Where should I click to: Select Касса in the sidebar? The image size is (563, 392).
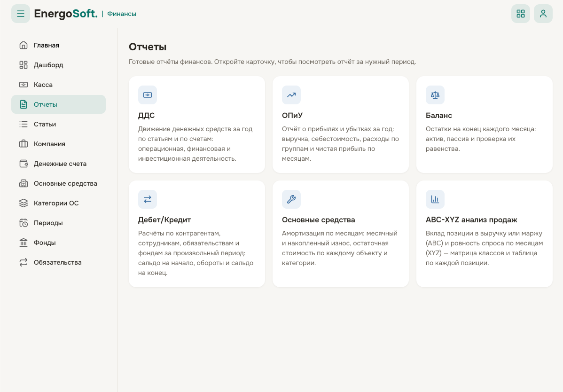[59, 85]
